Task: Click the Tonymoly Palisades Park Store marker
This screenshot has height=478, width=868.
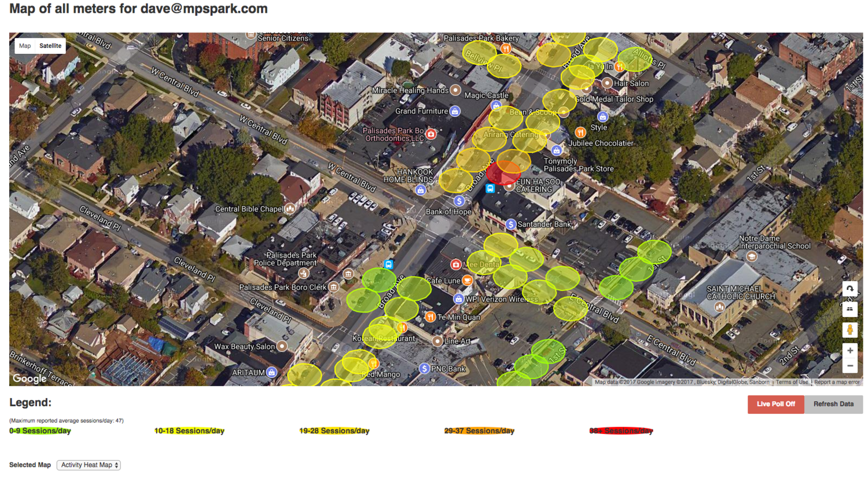Action: (x=556, y=150)
